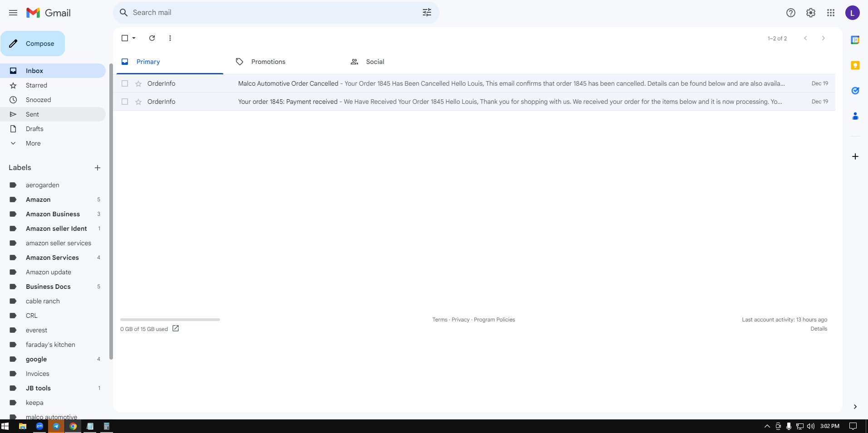
Task: Open the Sent folder
Action: click(x=53, y=114)
